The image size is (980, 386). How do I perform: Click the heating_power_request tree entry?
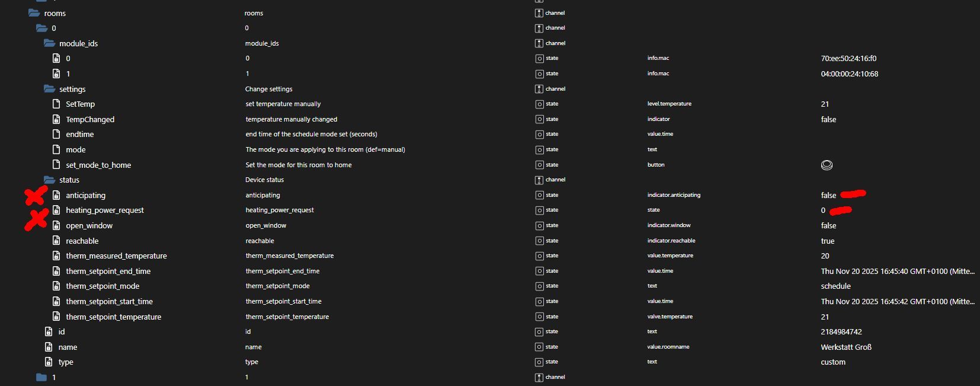105,210
